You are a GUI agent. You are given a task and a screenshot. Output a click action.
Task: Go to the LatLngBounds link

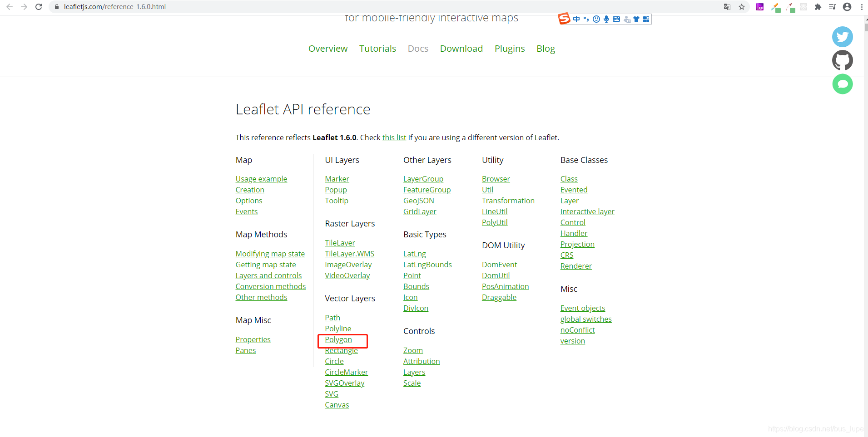[x=427, y=265]
